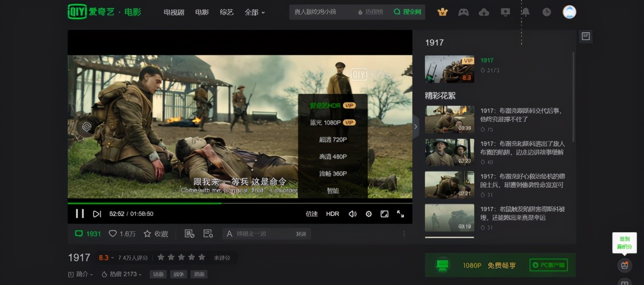Image resolution: width=644 pixels, height=285 pixels.
Task: Click the third genre tag in the row
Action: [199, 274]
